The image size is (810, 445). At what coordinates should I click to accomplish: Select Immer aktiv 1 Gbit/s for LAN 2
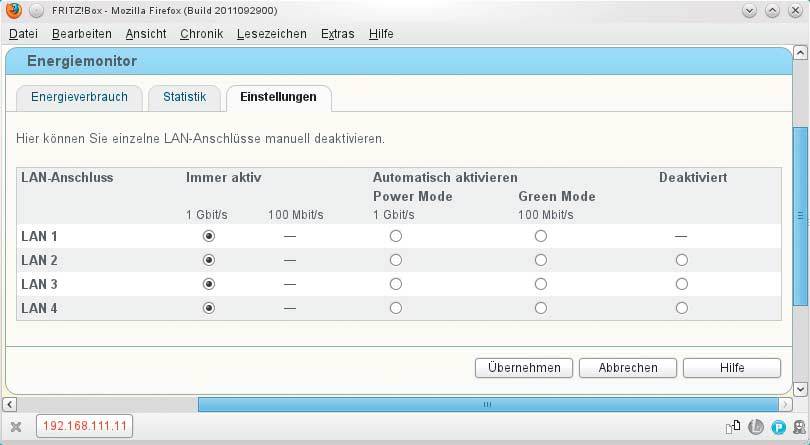click(x=209, y=260)
